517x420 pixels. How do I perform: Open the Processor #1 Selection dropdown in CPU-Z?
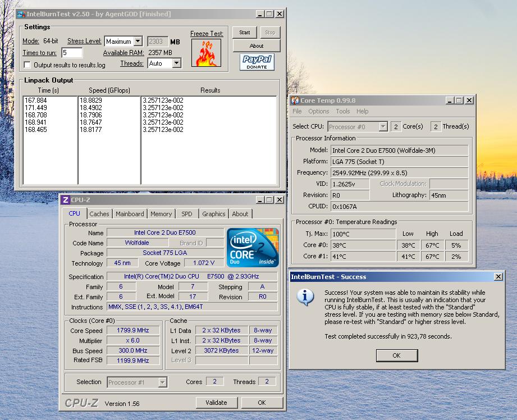(x=162, y=382)
